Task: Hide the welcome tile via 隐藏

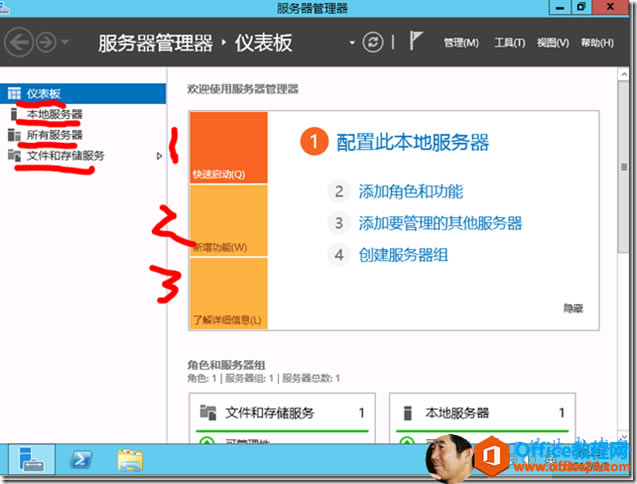Action: tap(573, 308)
